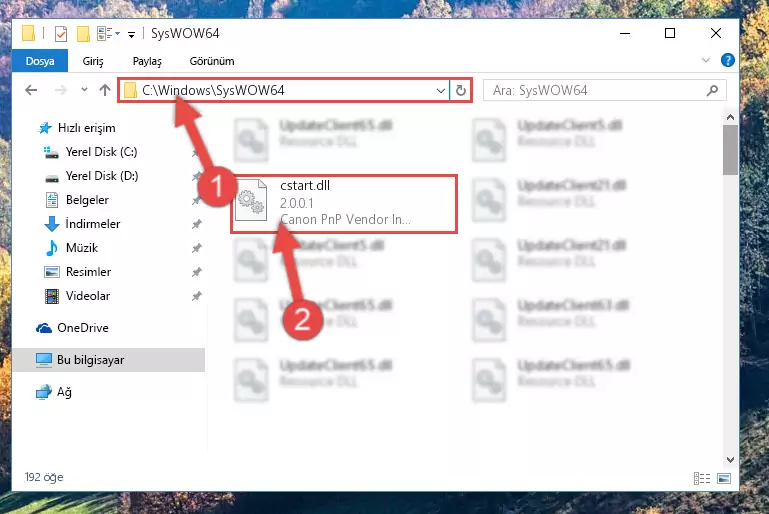Click the New Folder quick access icon

coord(83,33)
